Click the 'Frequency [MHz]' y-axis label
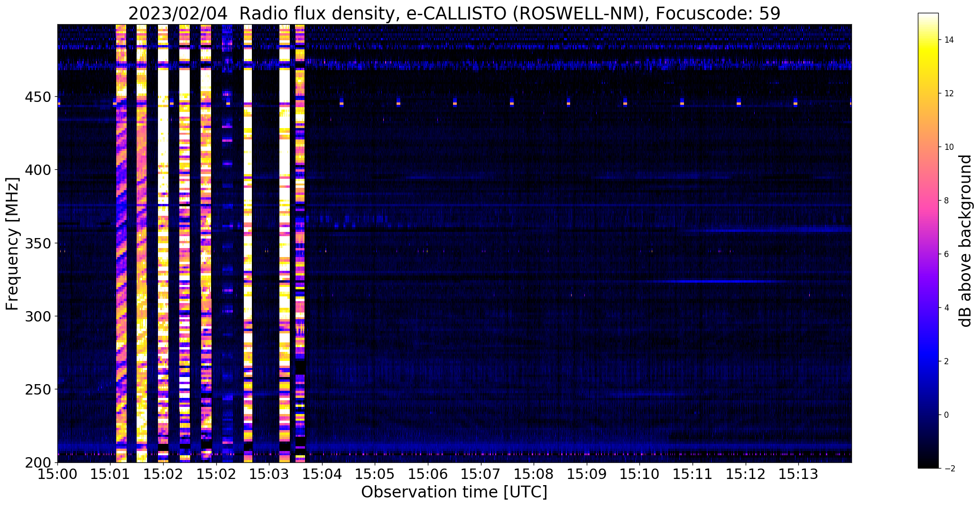 coord(12,244)
